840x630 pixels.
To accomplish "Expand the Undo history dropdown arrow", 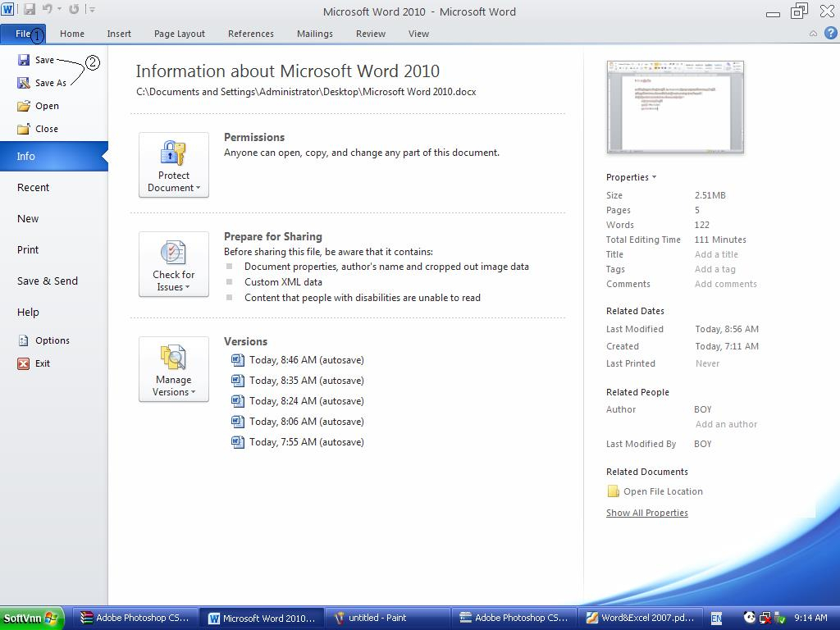I will click(59, 9).
